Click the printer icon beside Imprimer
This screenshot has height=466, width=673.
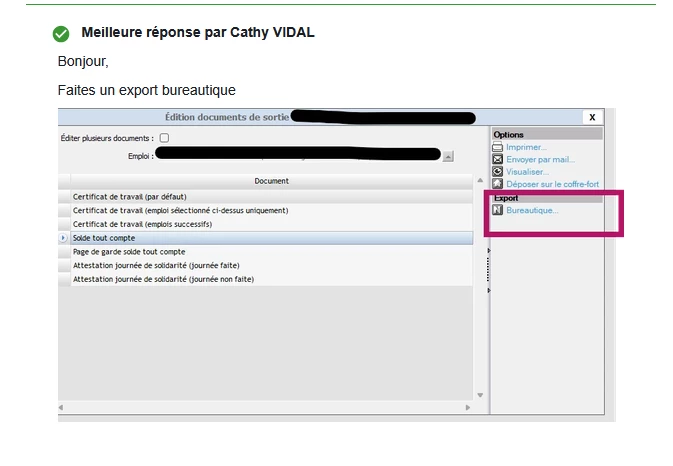(497, 147)
